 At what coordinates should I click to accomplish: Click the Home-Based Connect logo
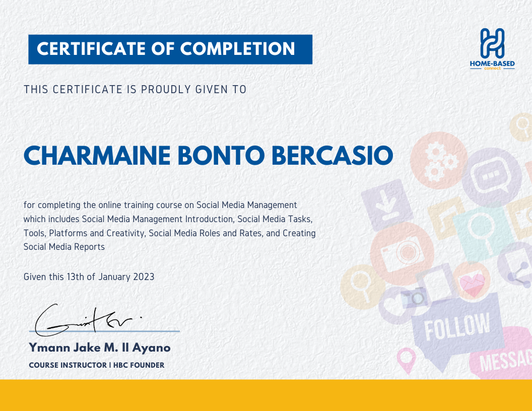(x=492, y=49)
